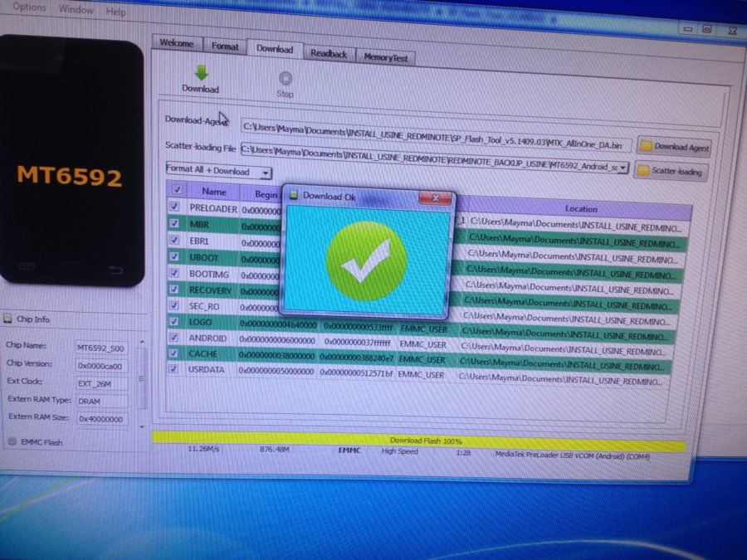Screen dimensions: 747x560
Task: Click the CACHE begin address 0x0000000038000000
Action: 276,356
